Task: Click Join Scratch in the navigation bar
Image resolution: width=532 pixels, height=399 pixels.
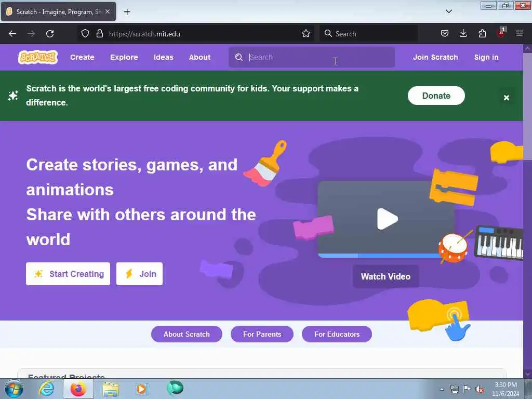Action: (x=435, y=57)
